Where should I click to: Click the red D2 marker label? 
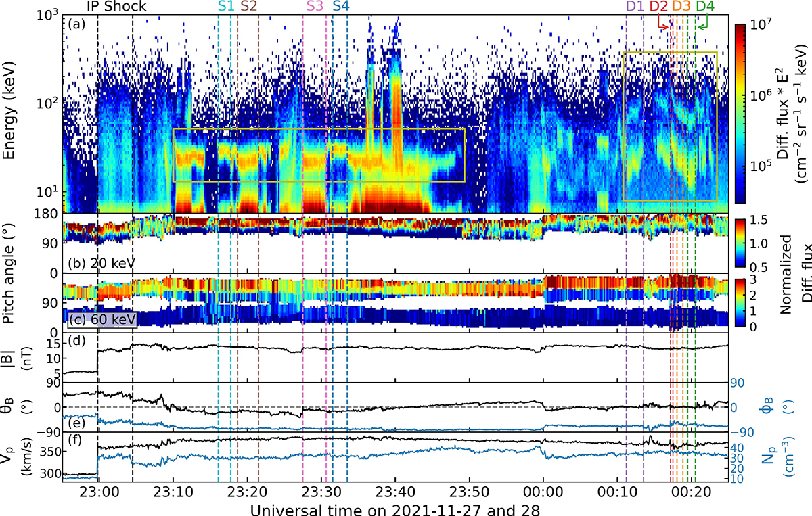pos(659,6)
